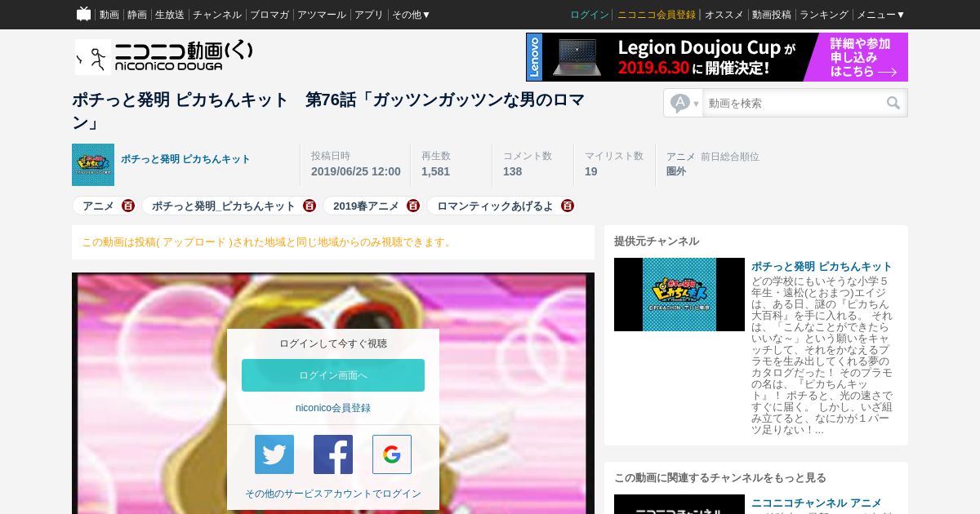Open search type dropdown next to search box
980x514 pixels.
coord(684,103)
